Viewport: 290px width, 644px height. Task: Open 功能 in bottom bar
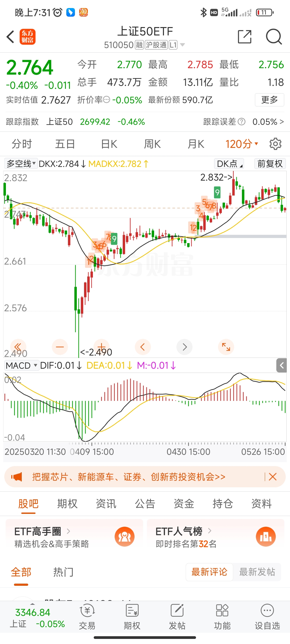(x=222, y=617)
